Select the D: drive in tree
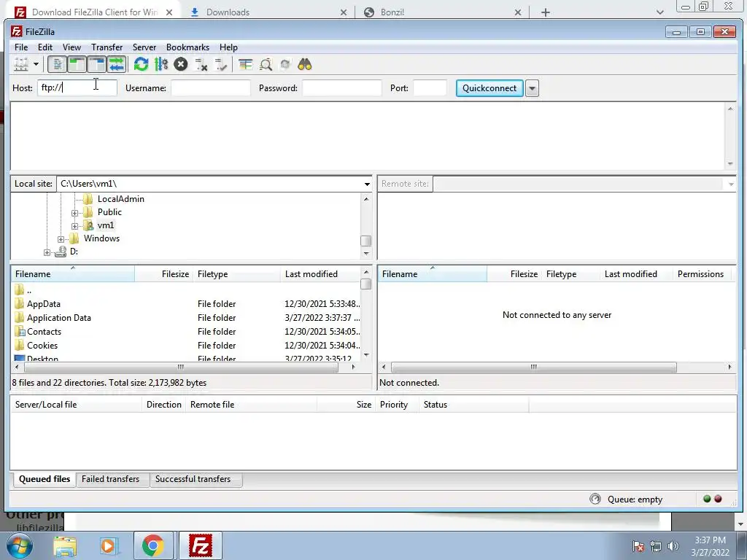747x560 pixels. pos(74,252)
